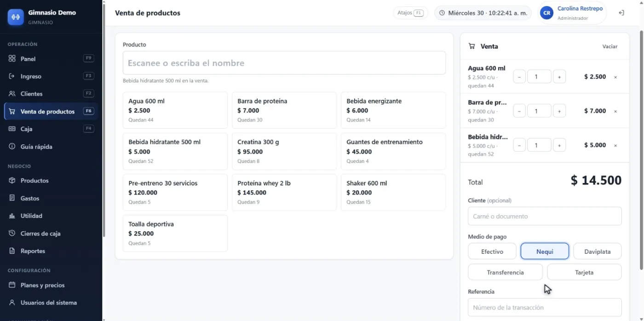Viewport: 644px width, 321px height.
Task: Remove Bebida hidratante from the sale
Action: pos(615,145)
